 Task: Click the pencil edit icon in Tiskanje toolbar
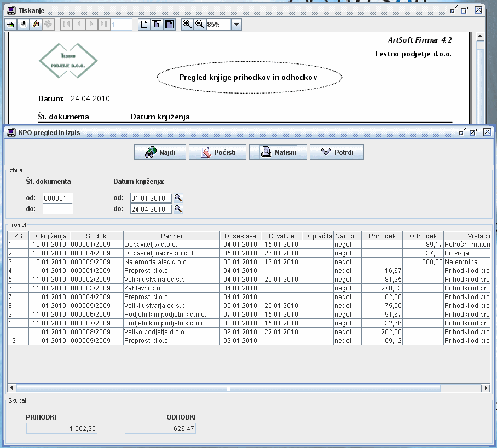tap(36, 25)
